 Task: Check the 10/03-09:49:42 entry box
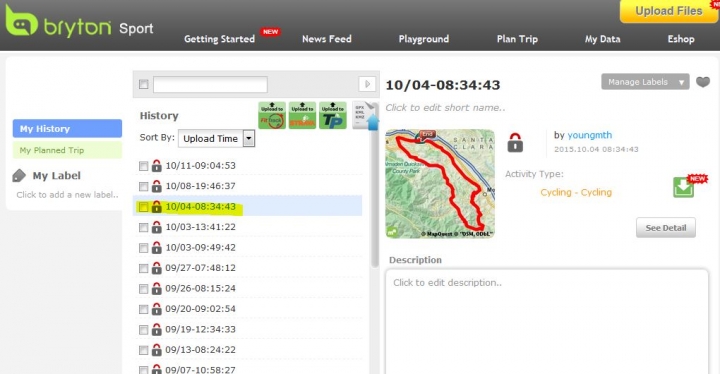(144, 248)
